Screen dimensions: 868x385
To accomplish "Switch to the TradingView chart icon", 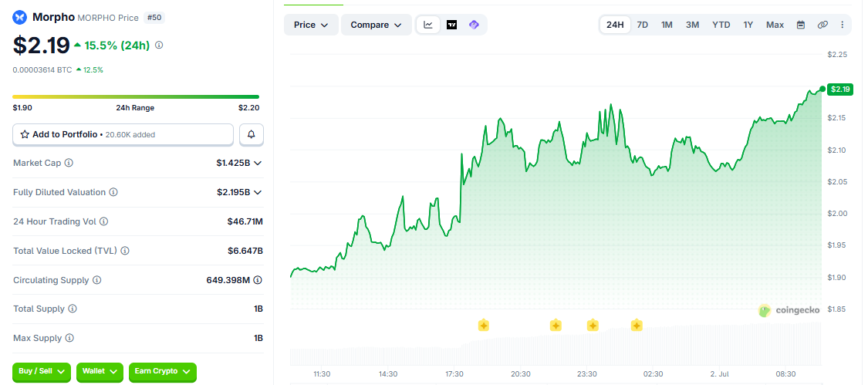I will [x=451, y=25].
